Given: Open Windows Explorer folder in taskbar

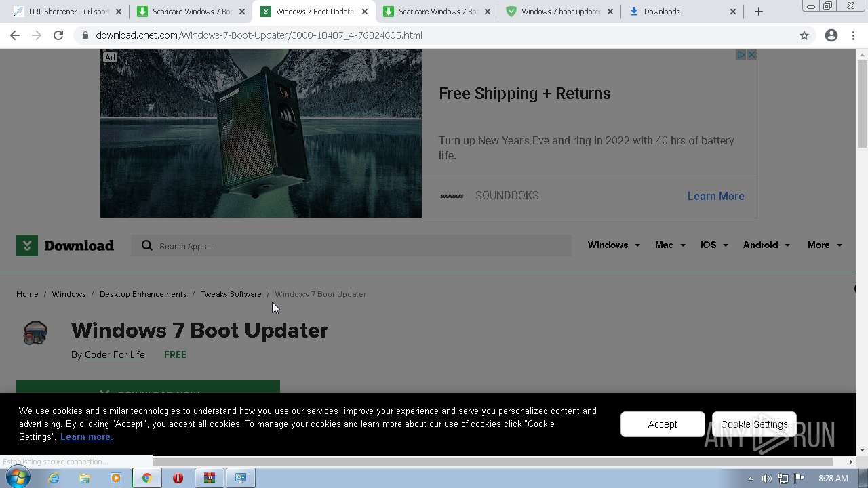Looking at the screenshot, I should click(85, 478).
